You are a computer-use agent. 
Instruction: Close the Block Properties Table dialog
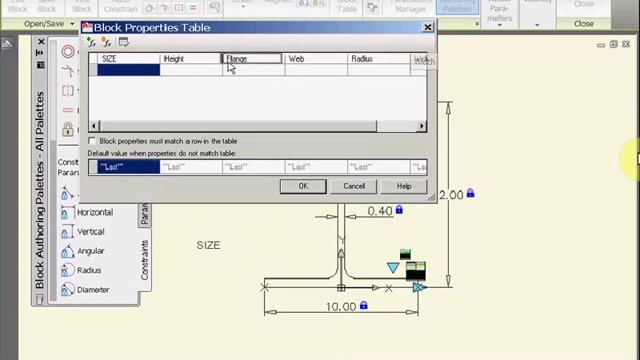click(x=427, y=27)
